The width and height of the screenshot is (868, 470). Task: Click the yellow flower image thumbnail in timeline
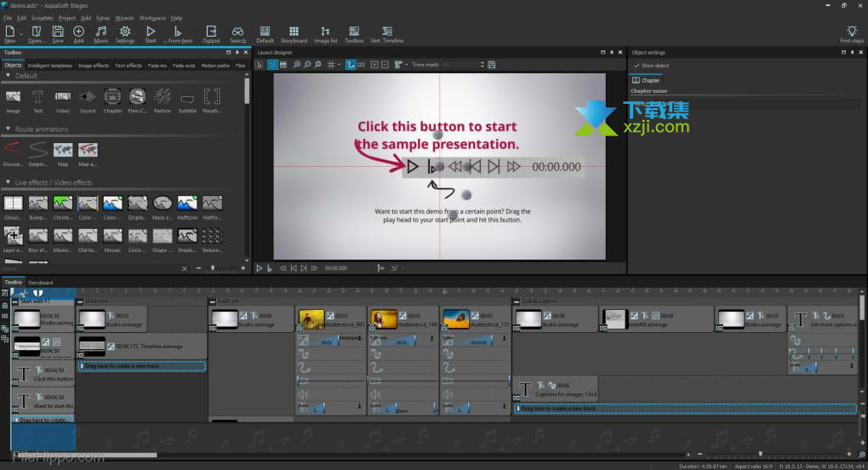pyautogui.click(x=311, y=319)
